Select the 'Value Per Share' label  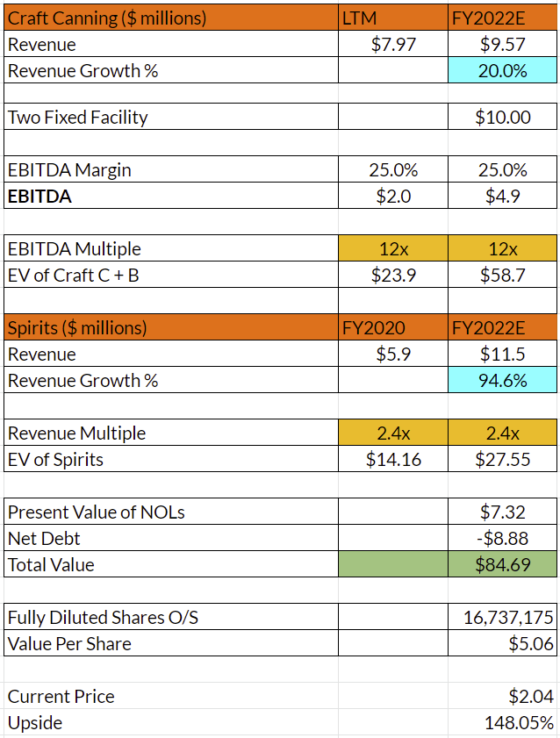69,644
